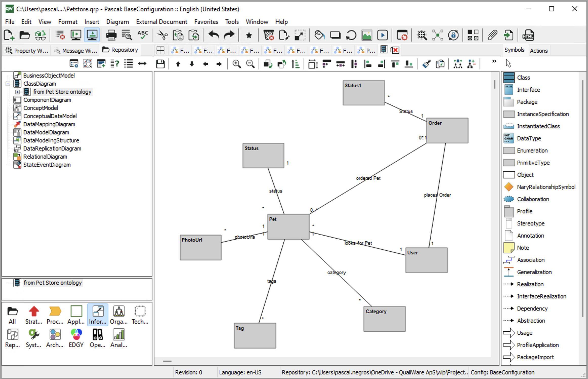Open the Tools menu
The height and width of the screenshot is (379, 588).
point(232,22)
